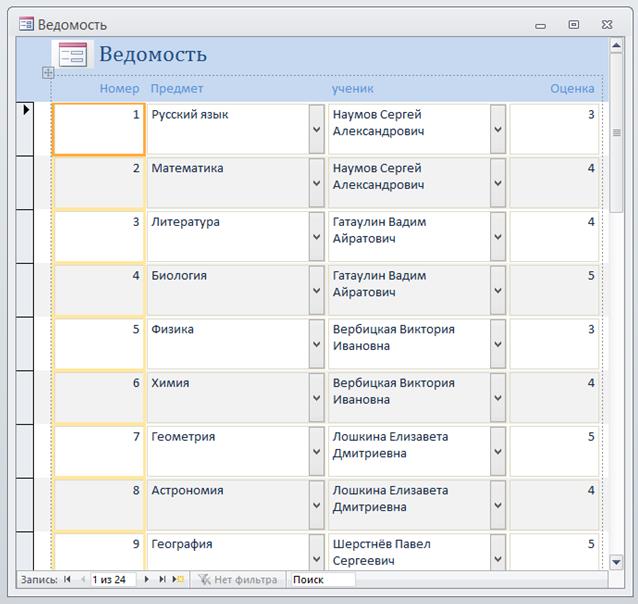Viewport: 638px width, 604px height.
Task: Open subject dropdown for Русский язык
Action: 317,129
